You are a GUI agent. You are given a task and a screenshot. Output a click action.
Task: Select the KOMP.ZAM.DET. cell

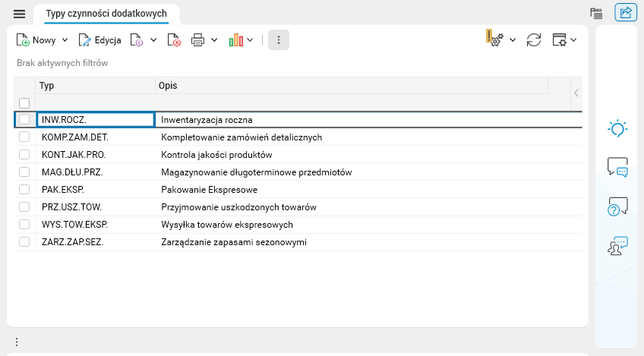(95, 137)
